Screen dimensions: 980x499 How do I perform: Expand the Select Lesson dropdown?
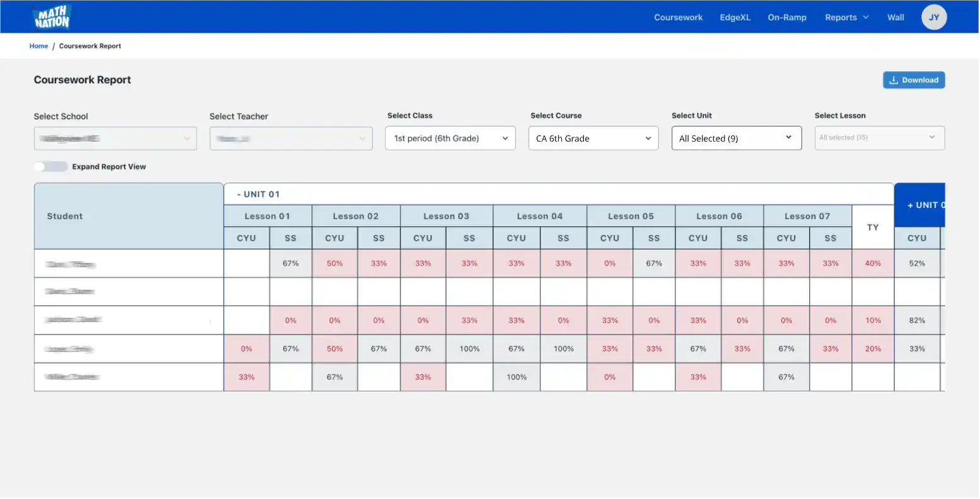pyautogui.click(x=879, y=138)
